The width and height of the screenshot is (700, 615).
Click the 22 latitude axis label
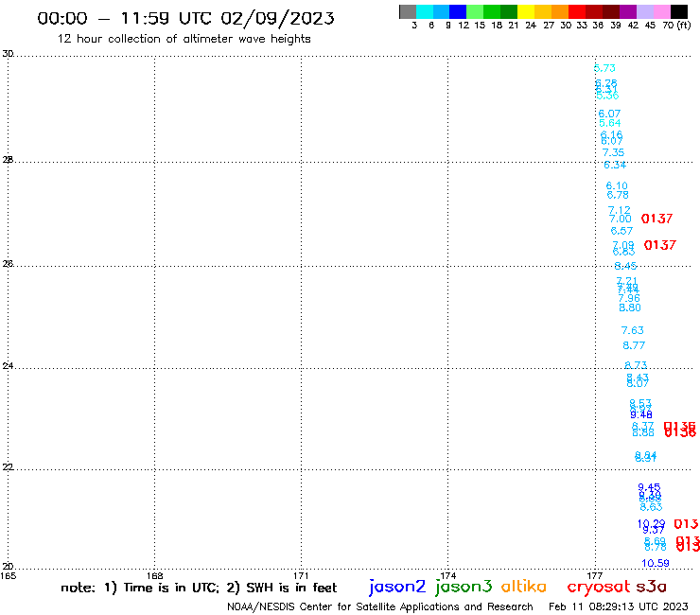pos(8,467)
